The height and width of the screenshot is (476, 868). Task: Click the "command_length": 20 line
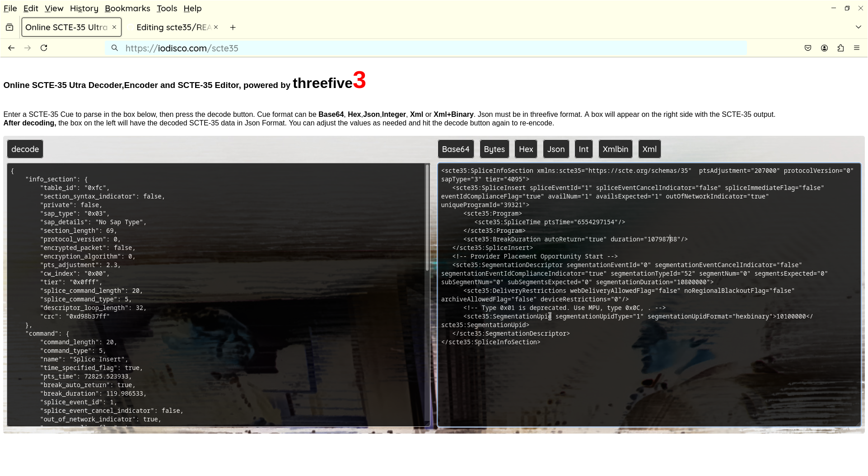[x=79, y=342]
